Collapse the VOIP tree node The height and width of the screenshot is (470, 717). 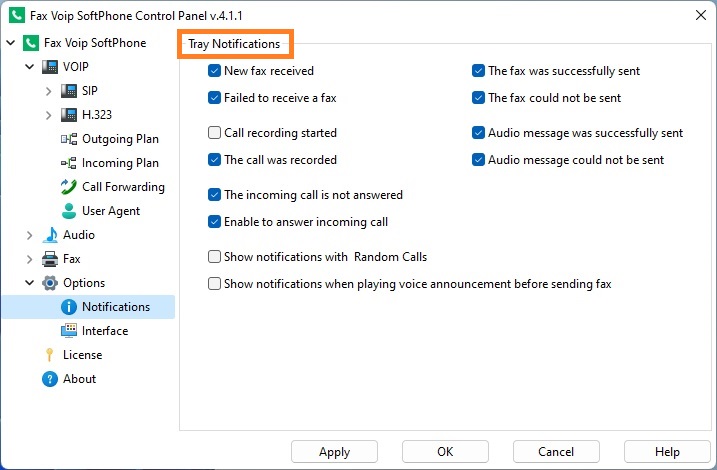point(30,67)
